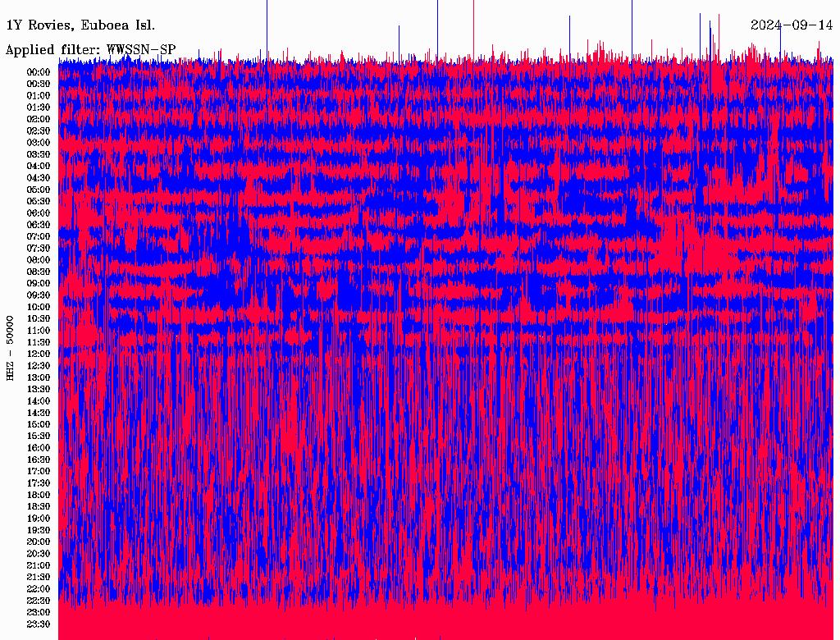Click the date label 2024-09-14
The width and height of the screenshot is (840, 640).
click(792, 25)
